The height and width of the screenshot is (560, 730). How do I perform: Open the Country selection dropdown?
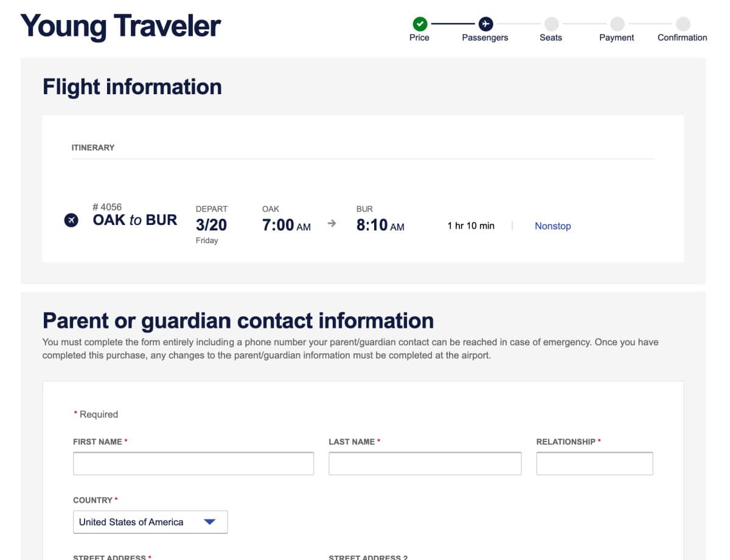tap(150, 522)
